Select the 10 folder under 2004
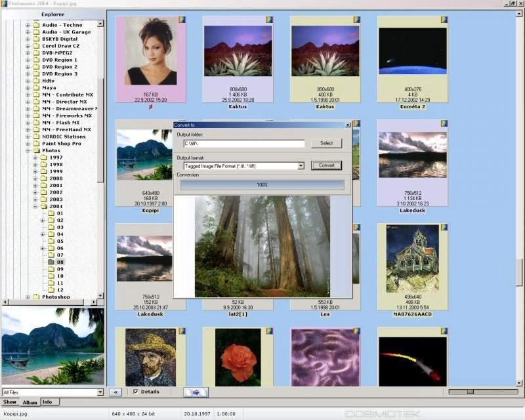The width and height of the screenshot is (525, 420). (60, 276)
